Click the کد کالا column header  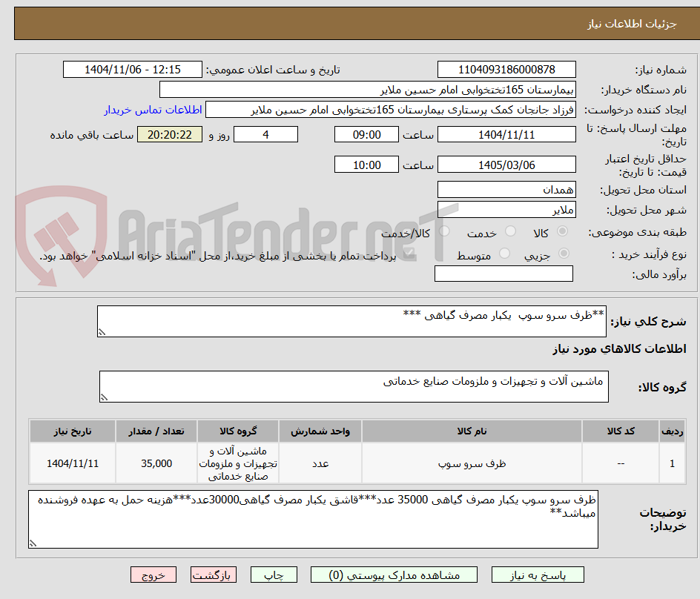621,431
